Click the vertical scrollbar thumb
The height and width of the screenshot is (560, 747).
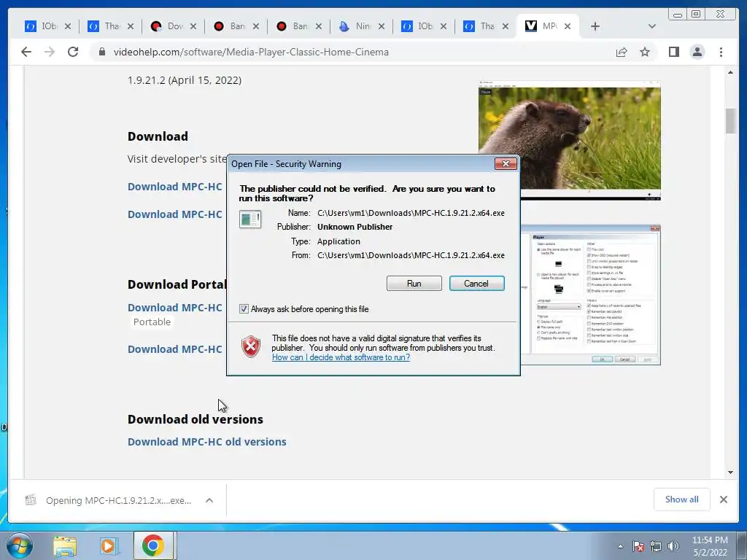coord(730,121)
